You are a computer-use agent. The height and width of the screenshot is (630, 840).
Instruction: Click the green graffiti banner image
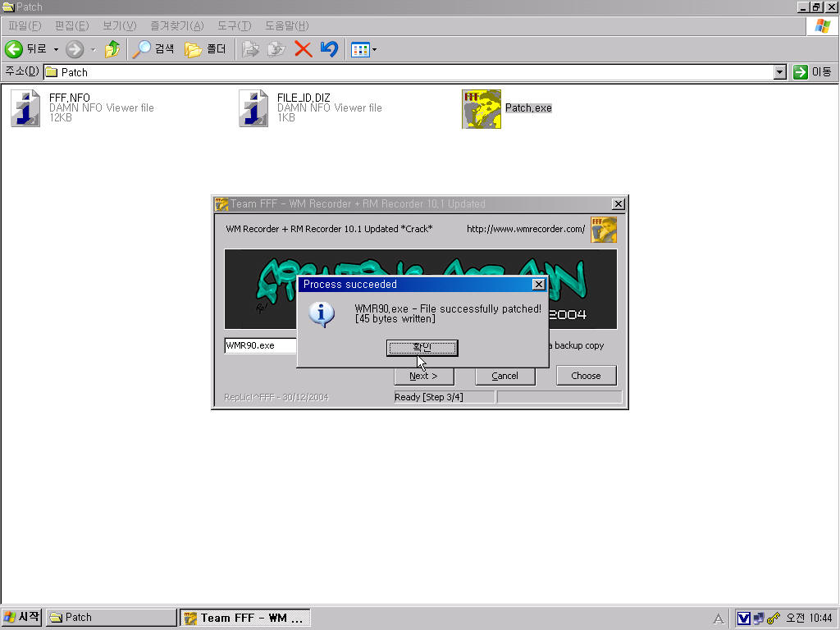click(421, 289)
